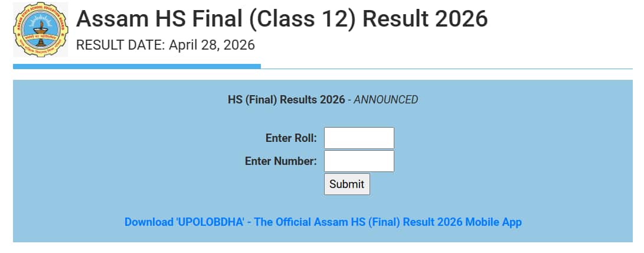Open the UPOLOBDHA mobile app download link

pos(323,222)
